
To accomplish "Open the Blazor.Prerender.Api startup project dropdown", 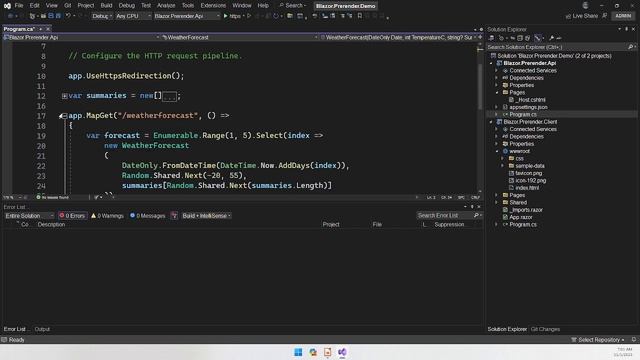I will [187, 16].
